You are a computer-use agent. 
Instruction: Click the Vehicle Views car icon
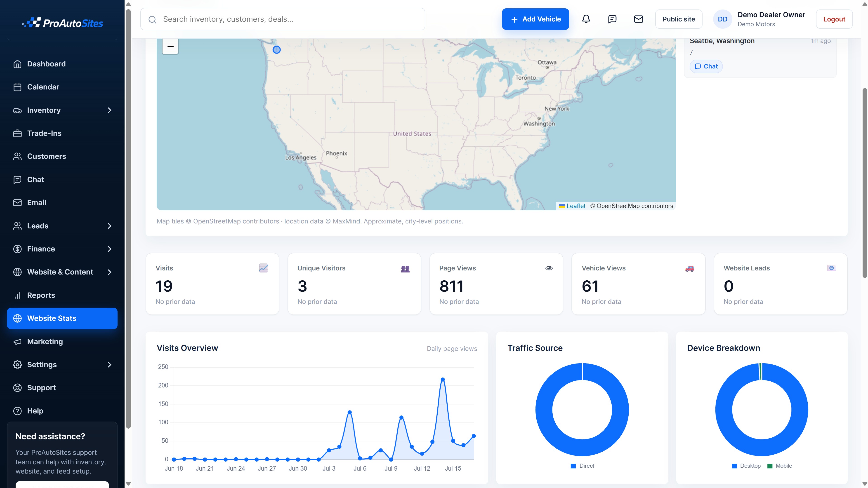[689, 268]
